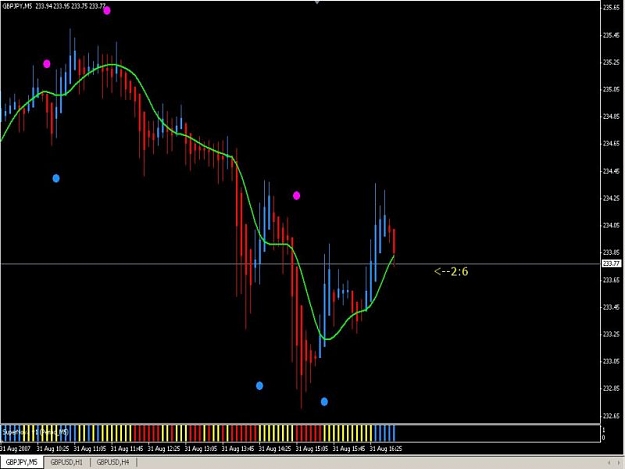Screen dimensions: 625x469
Task: Click the 232.65 price scale value
Action: click(x=611, y=416)
